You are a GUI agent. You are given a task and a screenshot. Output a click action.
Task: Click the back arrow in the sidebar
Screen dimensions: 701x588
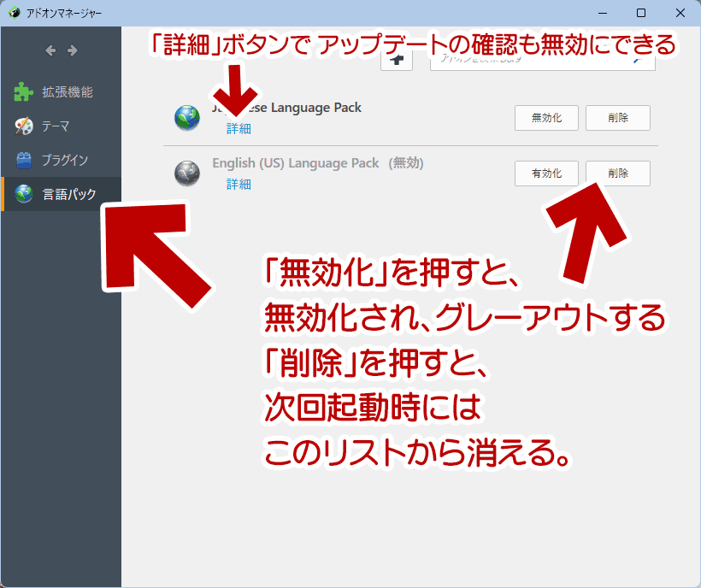click(x=50, y=50)
